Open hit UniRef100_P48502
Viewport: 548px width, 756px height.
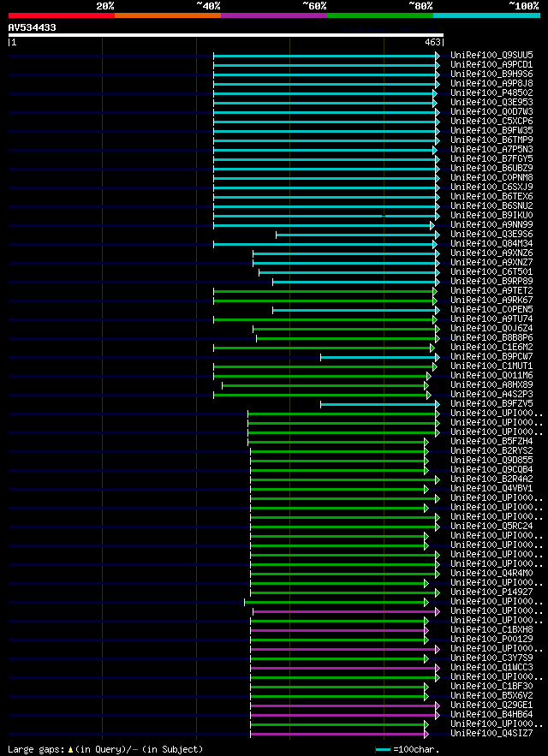tap(491, 92)
